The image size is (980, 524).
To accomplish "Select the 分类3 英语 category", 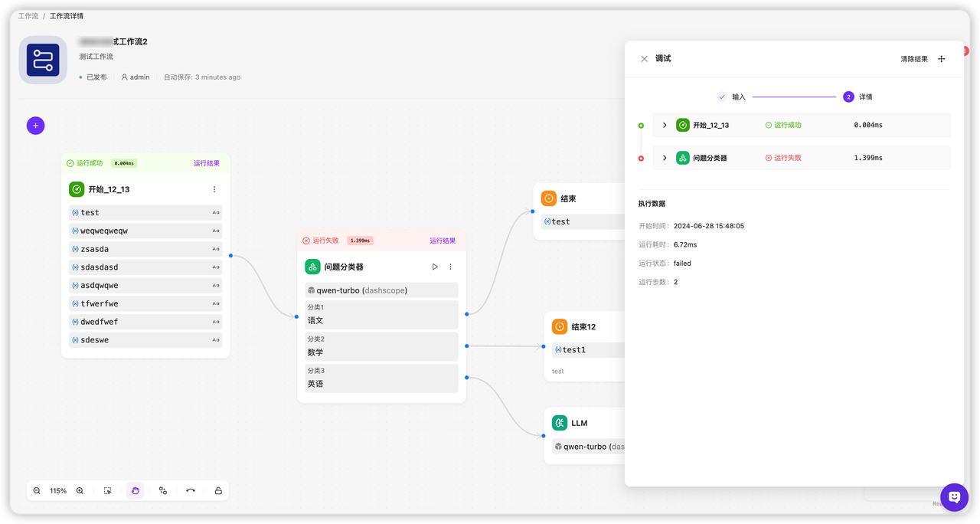I will pos(381,378).
